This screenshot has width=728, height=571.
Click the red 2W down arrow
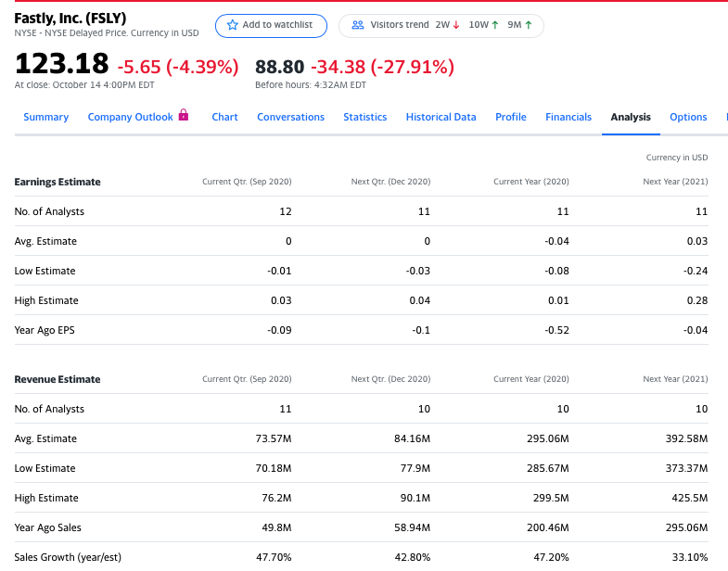click(456, 25)
